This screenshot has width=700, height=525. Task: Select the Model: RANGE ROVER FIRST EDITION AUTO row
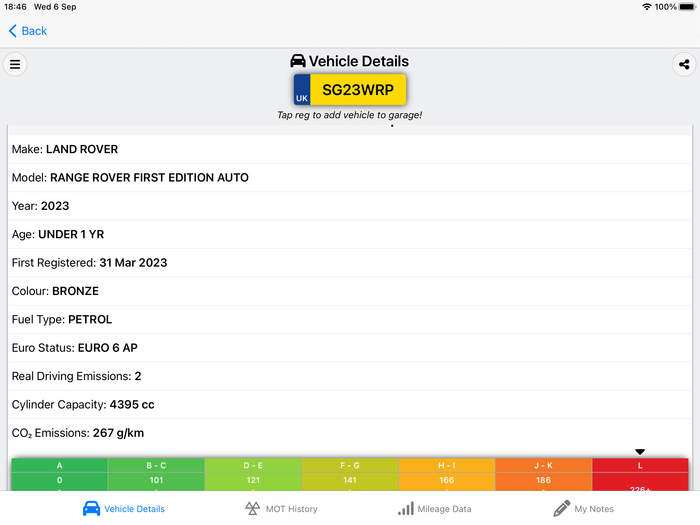pos(350,178)
